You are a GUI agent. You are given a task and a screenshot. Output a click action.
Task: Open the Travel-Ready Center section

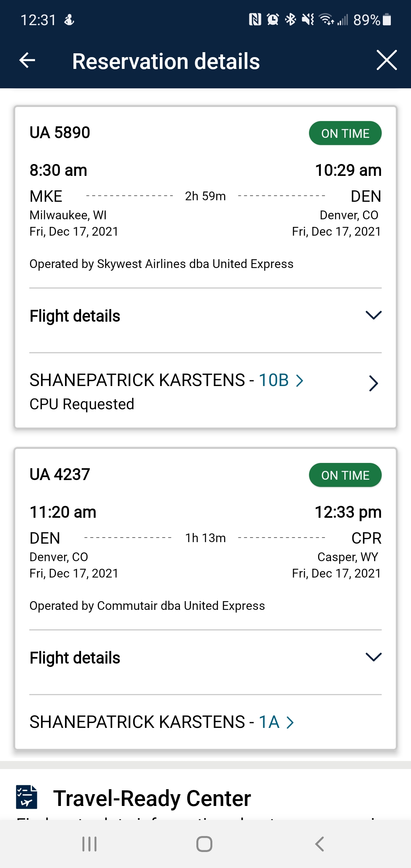(x=152, y=798)
